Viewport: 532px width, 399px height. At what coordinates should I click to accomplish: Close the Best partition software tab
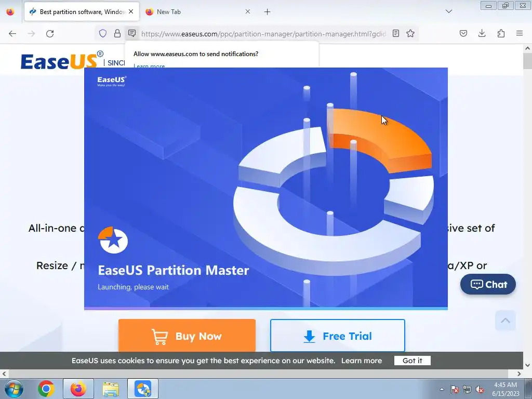click(131, 11)
